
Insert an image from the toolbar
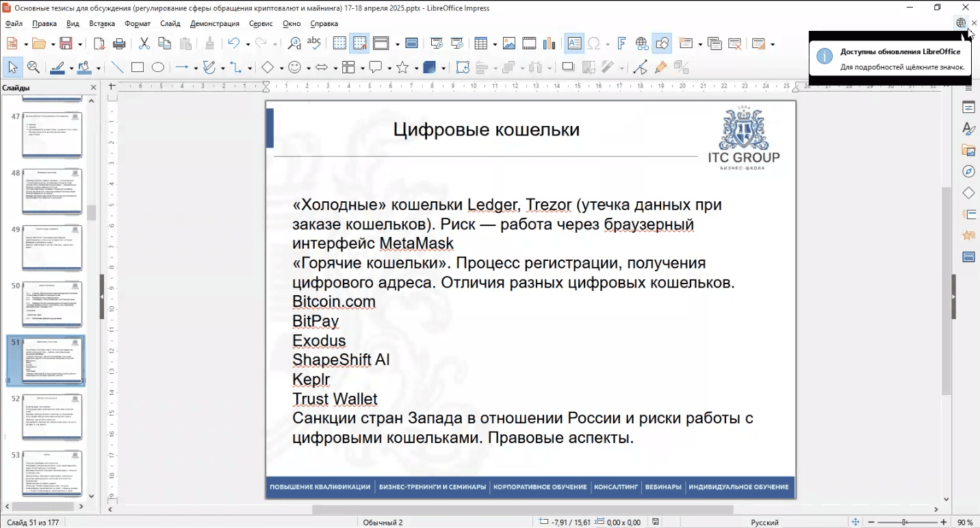(x=508, y=44)
